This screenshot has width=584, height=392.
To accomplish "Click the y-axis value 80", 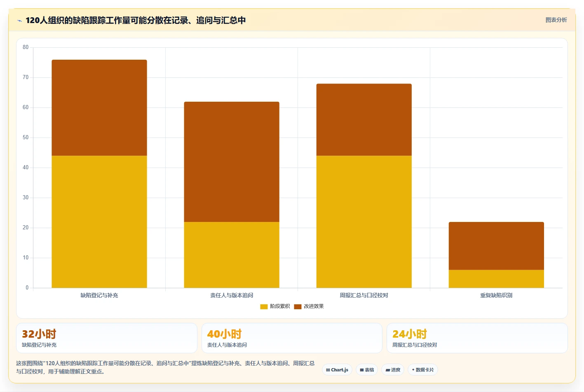I will coord(26,47).
